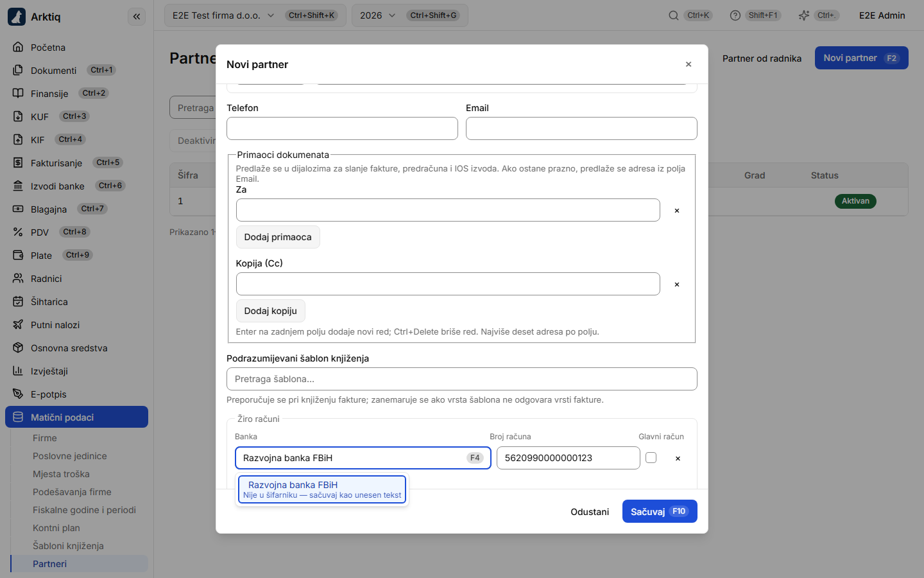This screenshot has width=924, height=578.
Task: Click the Finansije book icon
Action: pos(18,94)
